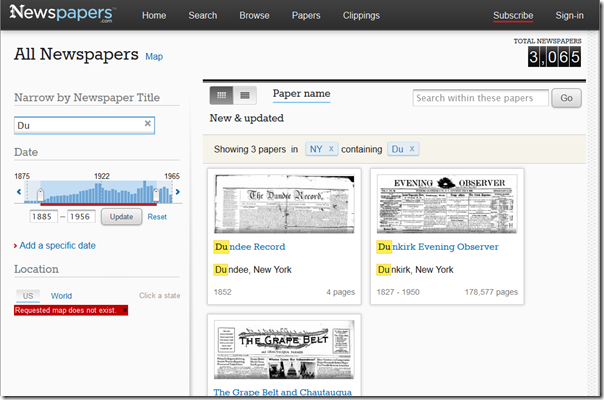Open The Grape Belt and Chautauqua link
Viewport: 604px width, 400px height.
[283, 392]
